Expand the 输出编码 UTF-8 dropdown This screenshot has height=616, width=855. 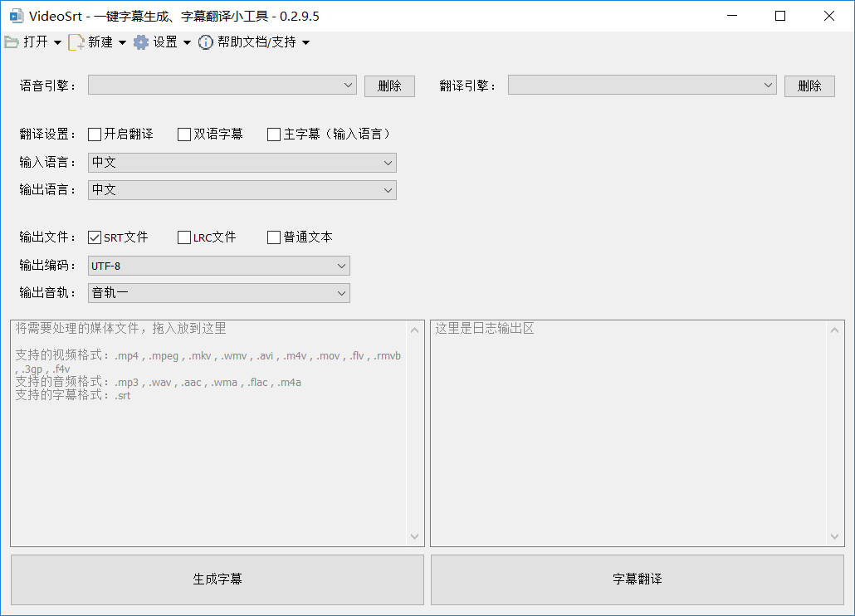coord(219,266)
